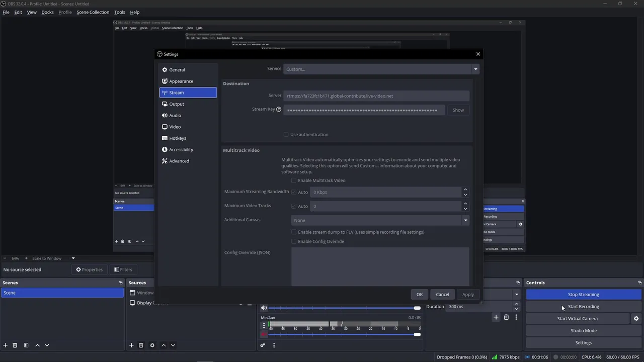
Task: Zoom out preview with minus icon
Action: tap(5, 258)
